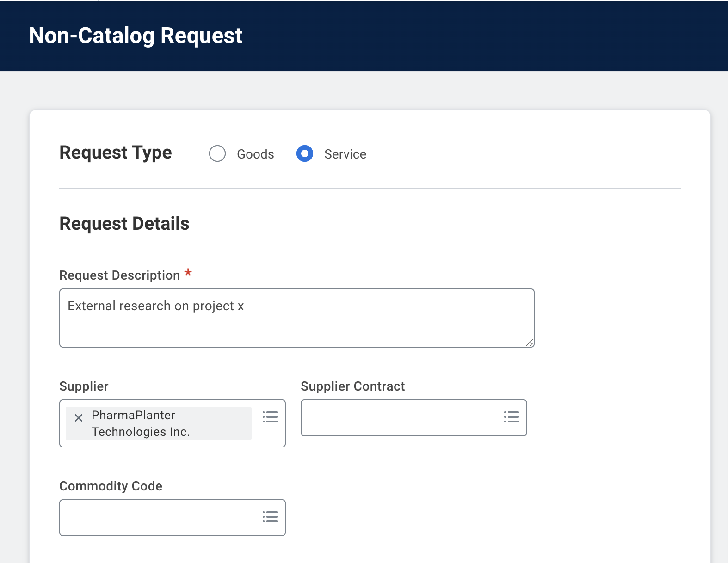Image resolution: width=728 pixels, height=563 pixels.
Task: Click the Request Type heading
Action: tap(116, 153)
